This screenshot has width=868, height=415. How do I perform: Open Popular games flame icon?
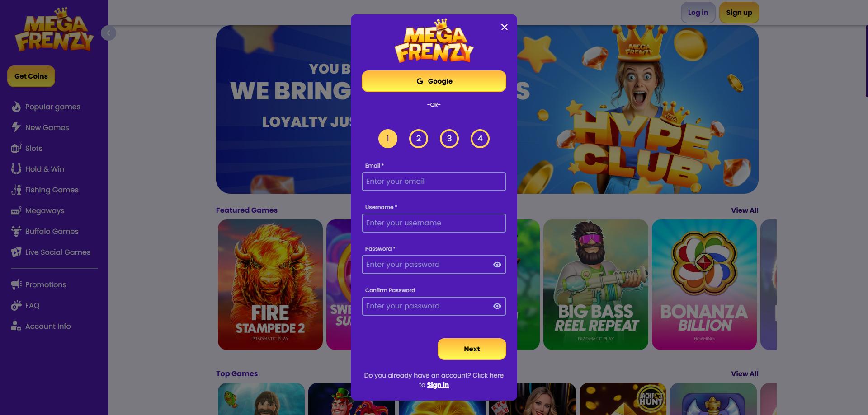click(16, 107)
